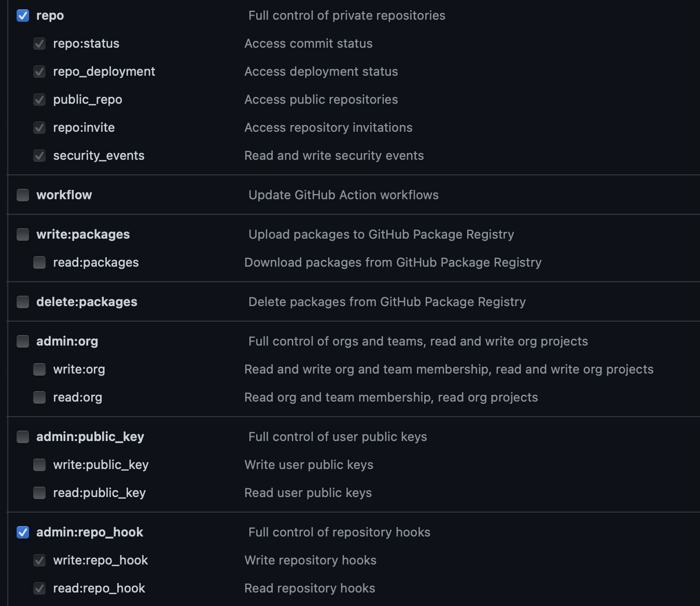Click 'Access commit status' description
The image size is (700, 606).
pos(309,44)
